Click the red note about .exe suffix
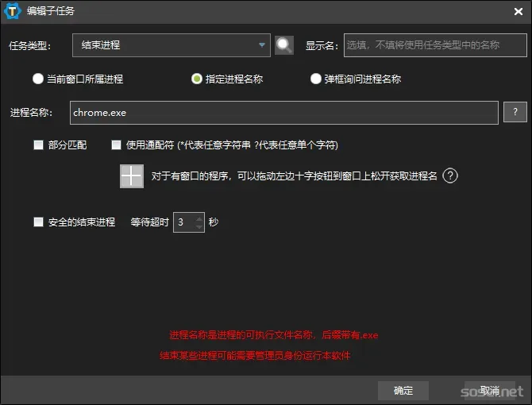Image resolution: width=532 pixels, height=405 pixels. pos(273,335)
